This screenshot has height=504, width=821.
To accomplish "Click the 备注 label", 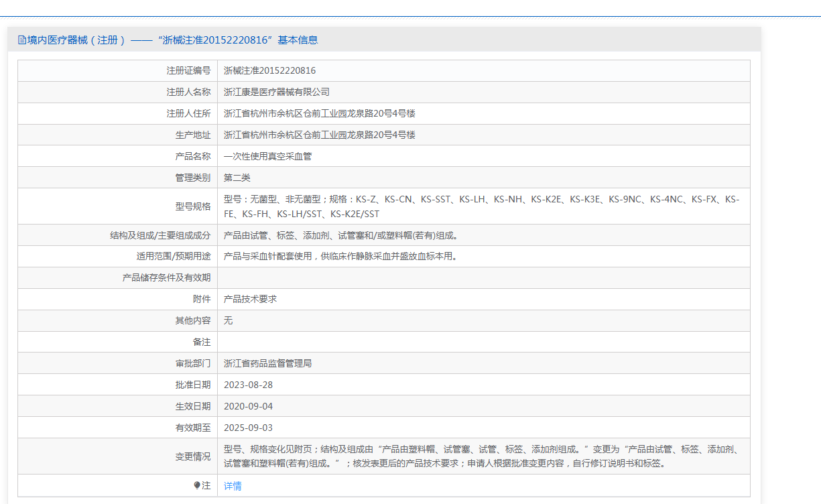I will (x=202, y=342).
